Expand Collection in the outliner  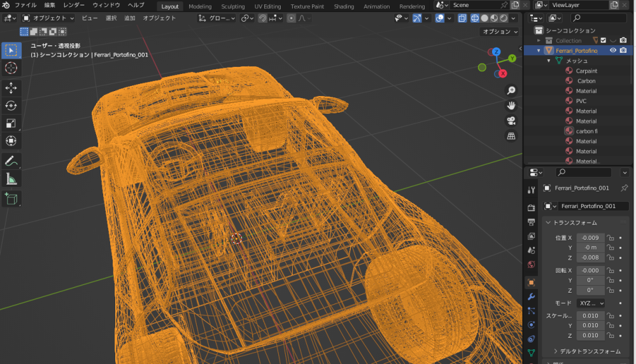pos(539,41)
